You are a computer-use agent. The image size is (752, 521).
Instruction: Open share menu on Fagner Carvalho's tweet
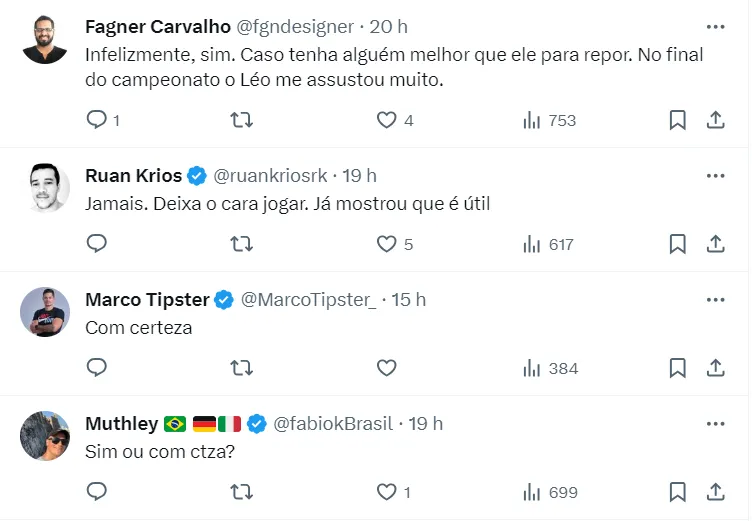tap(716, 120)
